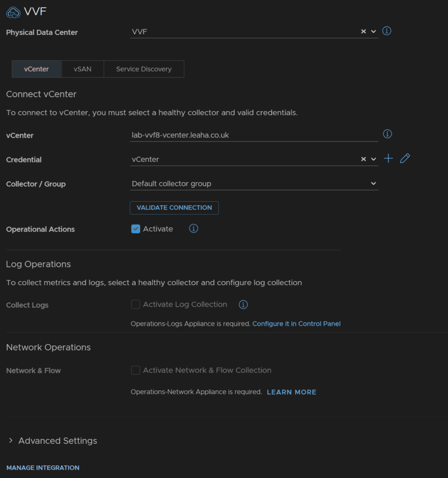Open the info icon for Log Collection
The width and height of the screenshot is (448, 478).
[243, 304]
